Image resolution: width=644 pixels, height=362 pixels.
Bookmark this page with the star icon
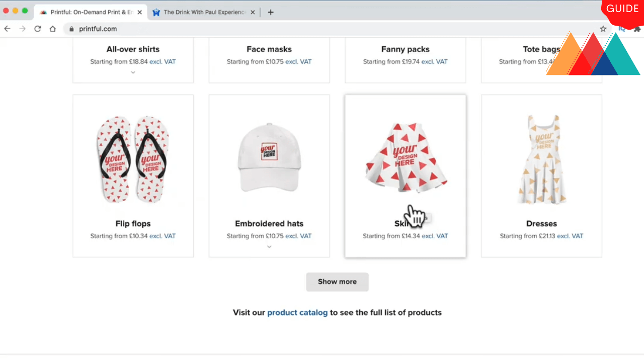[x=603, y=29]
